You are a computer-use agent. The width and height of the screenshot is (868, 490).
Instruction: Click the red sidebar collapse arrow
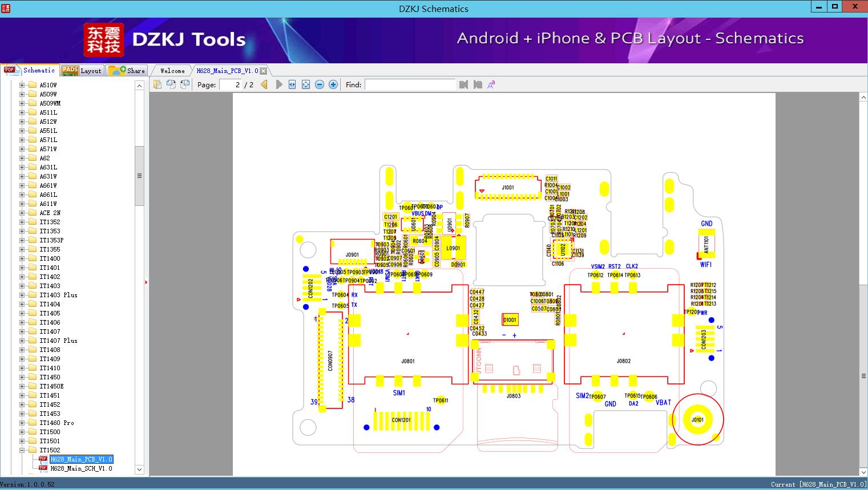click(146, 282)
